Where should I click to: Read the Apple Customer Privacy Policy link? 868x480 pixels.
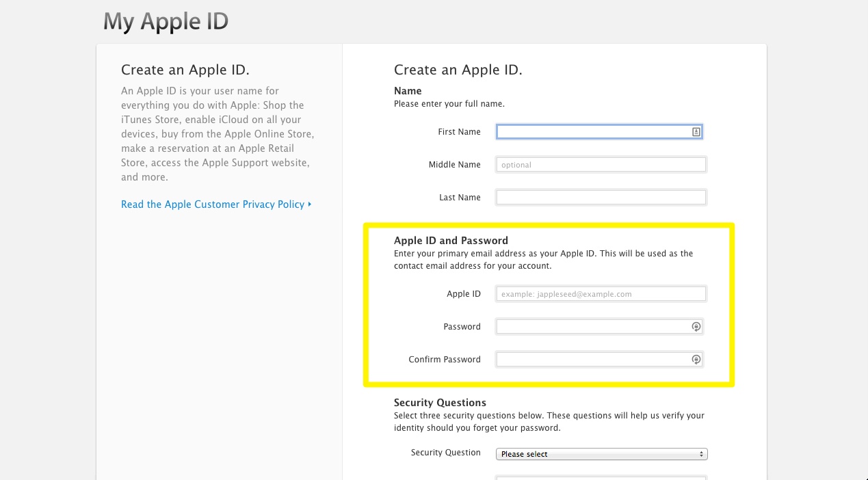[216, 204]
